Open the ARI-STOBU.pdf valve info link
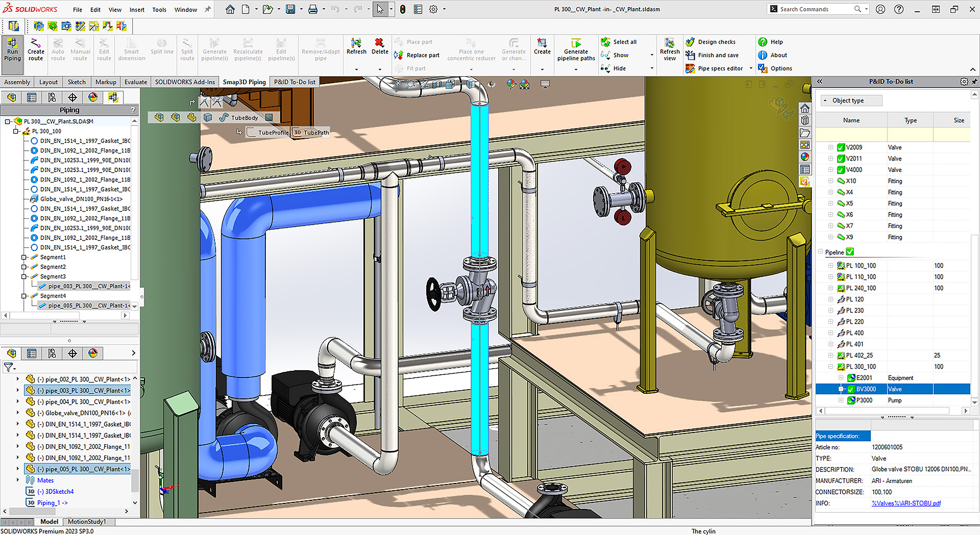The image size is (980, 535). click(x=906, y=503)
